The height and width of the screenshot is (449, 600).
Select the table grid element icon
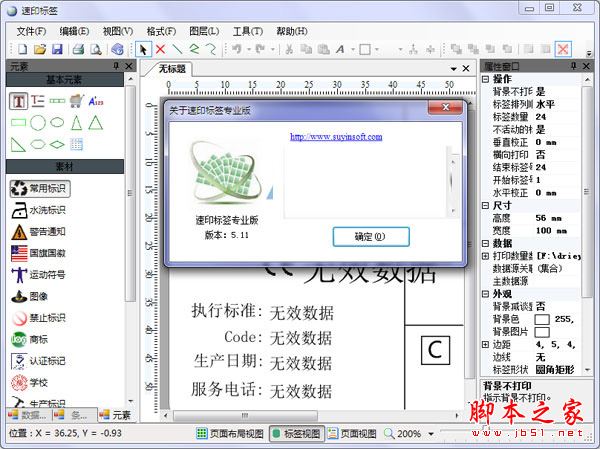[x=77, y=144]
